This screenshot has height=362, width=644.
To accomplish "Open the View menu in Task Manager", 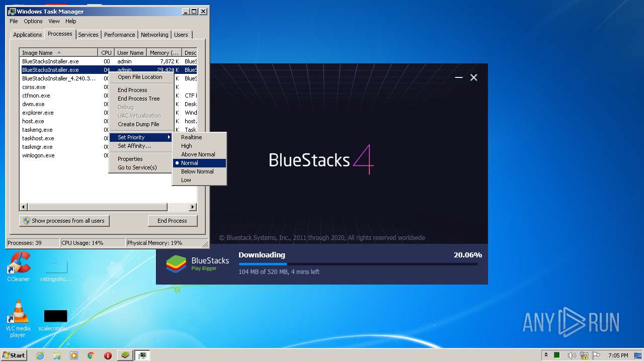I will pos(54,21).
